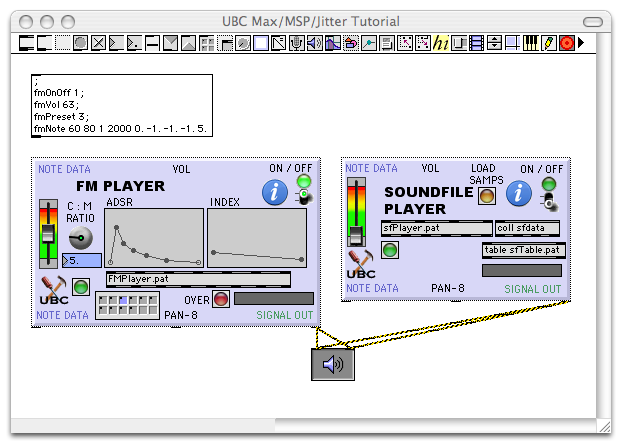621x443 pixels.
Task: Toggle the Soundfile Player on/off switch
Action: coord(549,202)
